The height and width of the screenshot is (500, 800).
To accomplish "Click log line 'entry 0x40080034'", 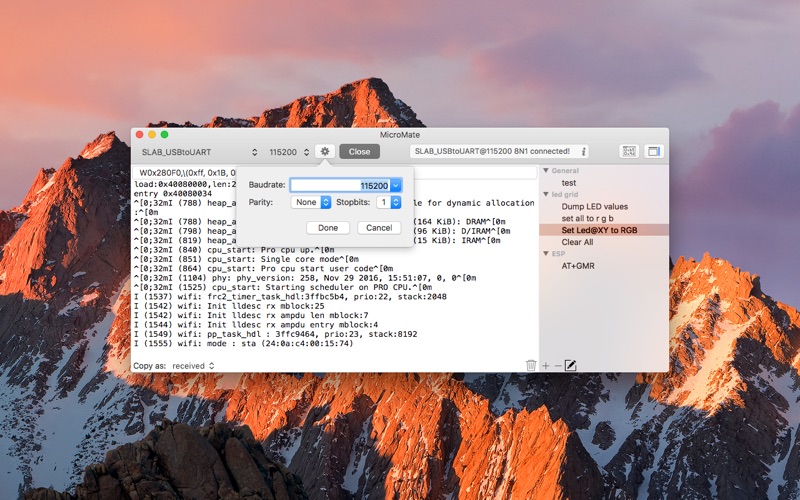I will (x=172, y=194).
